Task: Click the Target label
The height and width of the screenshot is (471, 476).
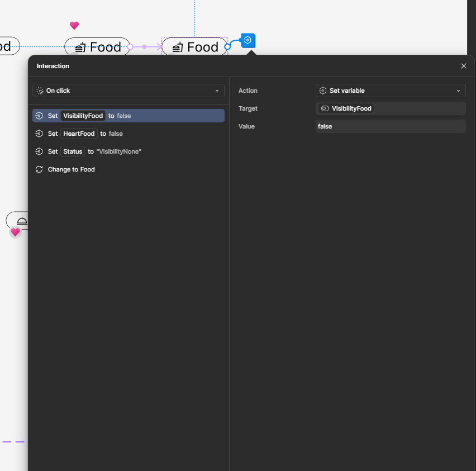Action: pos(247,108)
